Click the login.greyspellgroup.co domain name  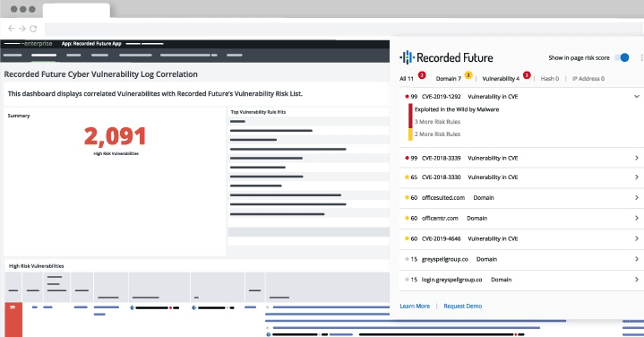(451, 280)
